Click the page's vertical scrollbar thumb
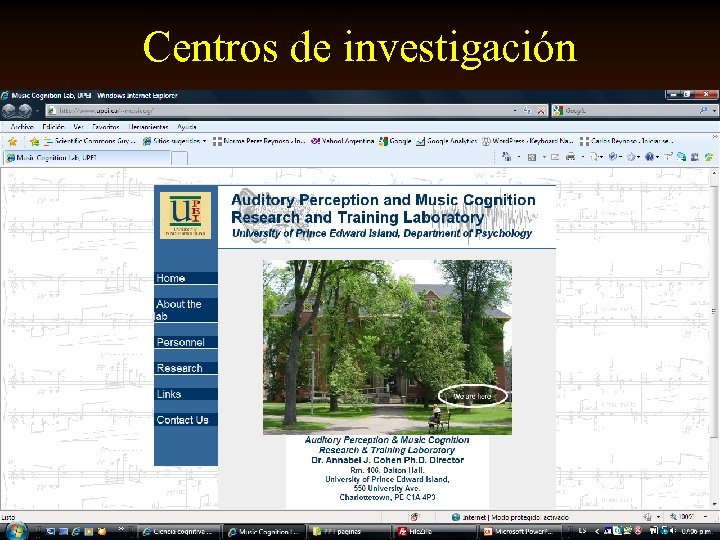720x540 pixels. tap(714, 311)
